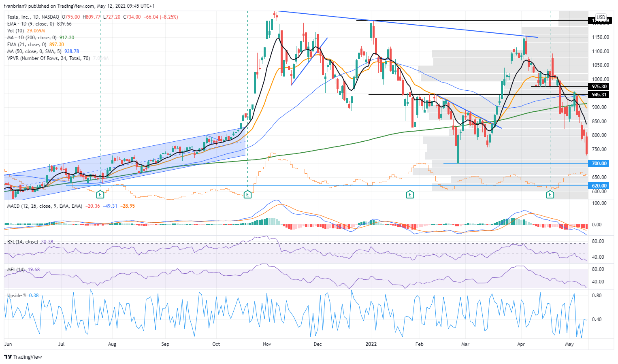Click the RSI value 30.38 in legend
This screenshot has height=364, width=618.
pyautogui.click(x=47, y=242)
